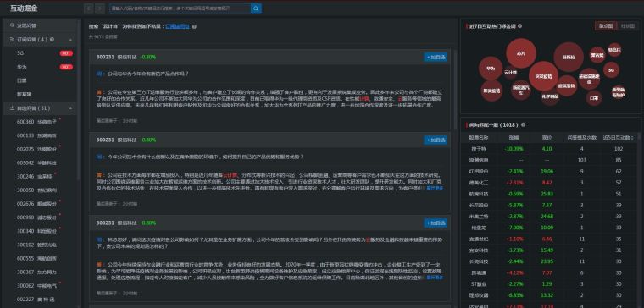The width and height of the screenshot is (644, 308).
Task: Click the 芯片 bubble in the chart
Action: [521, 53]
